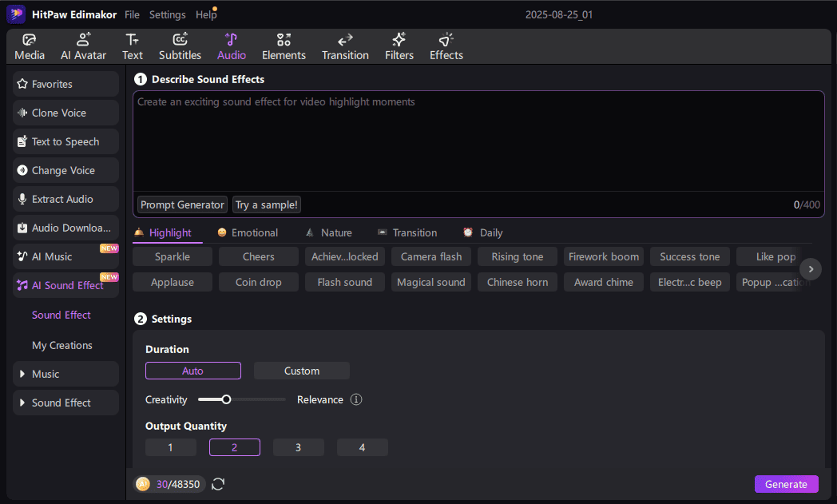Open the Help menu
This screenshot has height=504, width=837.
205,15
